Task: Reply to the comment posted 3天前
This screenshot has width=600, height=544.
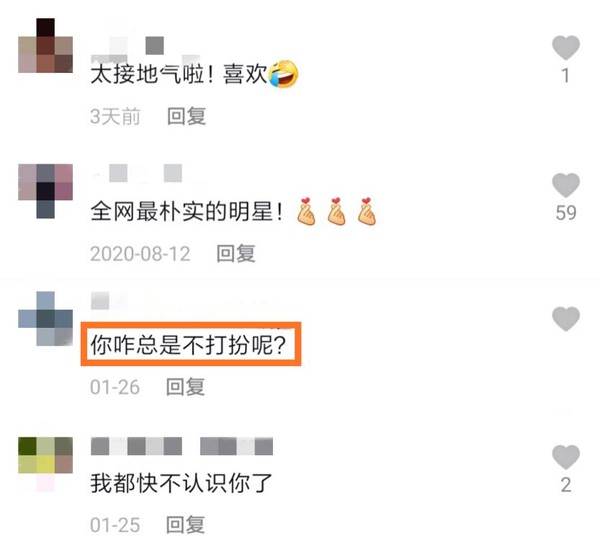Action: pos(186,116)
